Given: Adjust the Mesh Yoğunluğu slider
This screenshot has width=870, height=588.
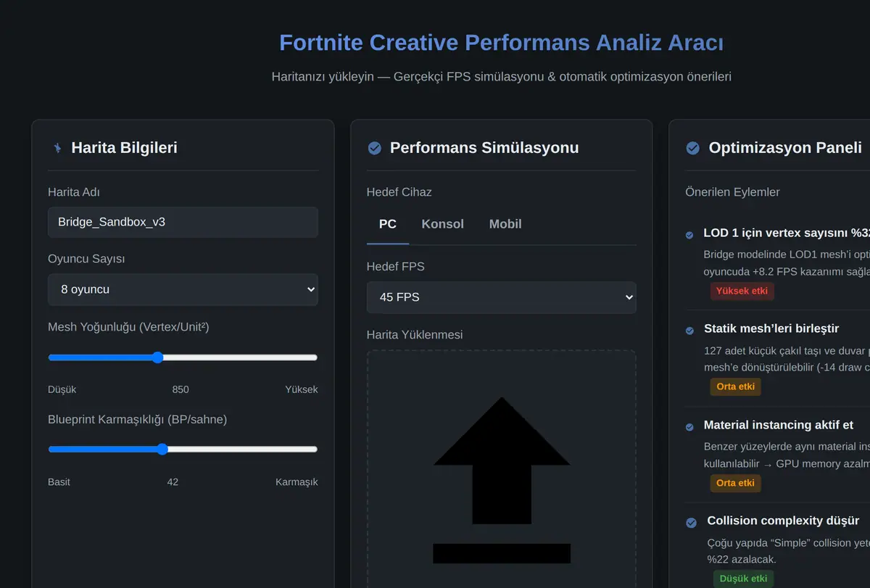Looking at the screenshot, I should (x=183, y=357).
